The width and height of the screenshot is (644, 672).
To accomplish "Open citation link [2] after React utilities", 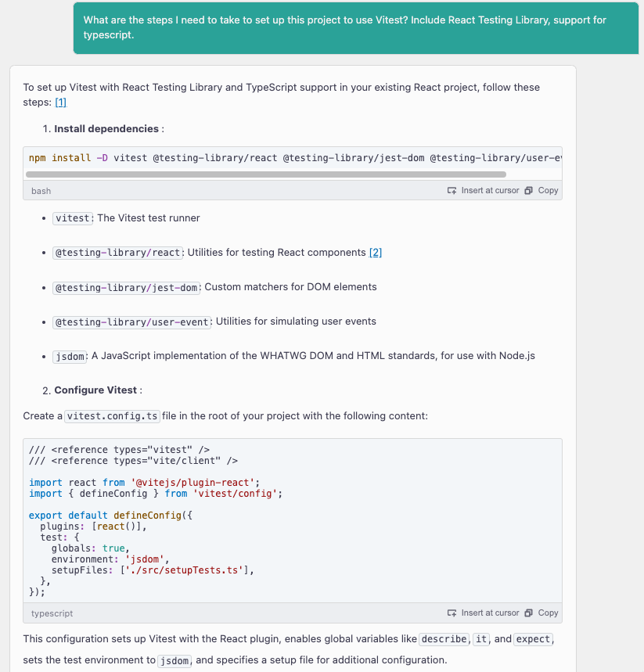I will tap(375, 253).
